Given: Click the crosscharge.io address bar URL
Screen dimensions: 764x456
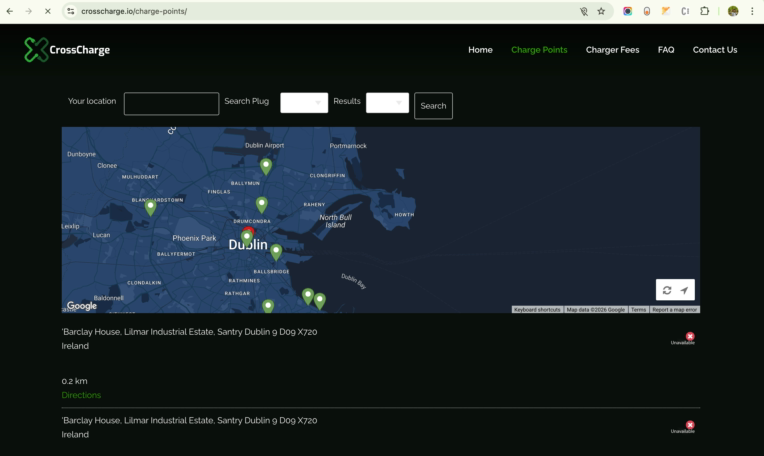Looking at the screenshot, I should 134,11.
